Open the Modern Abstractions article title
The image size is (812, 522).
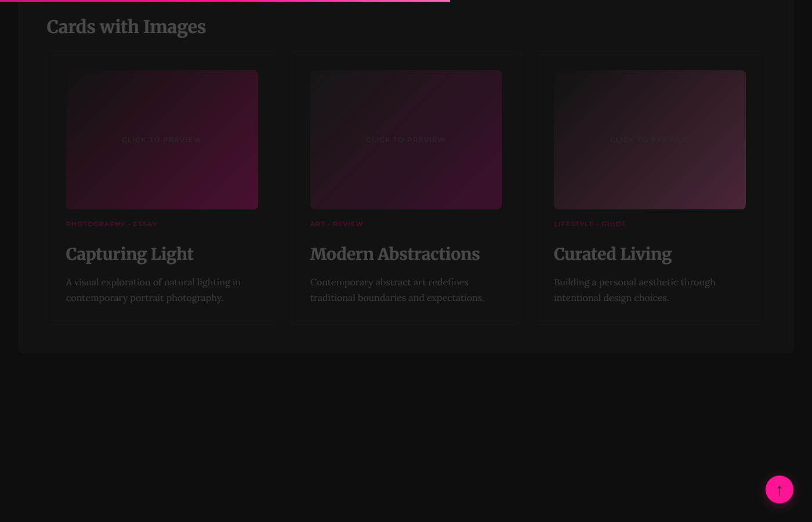tap(394, 254)
